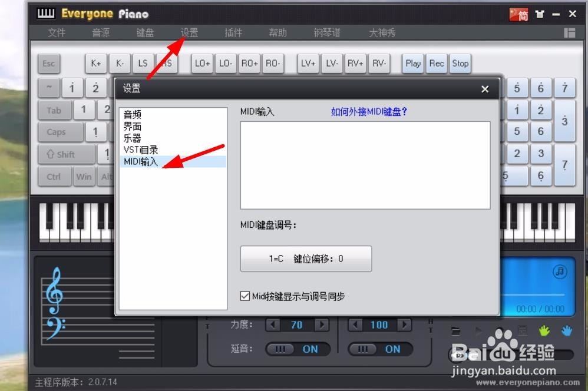Open the 插件 menu
This screenshot has height=391, width=588.
point(233,33)
